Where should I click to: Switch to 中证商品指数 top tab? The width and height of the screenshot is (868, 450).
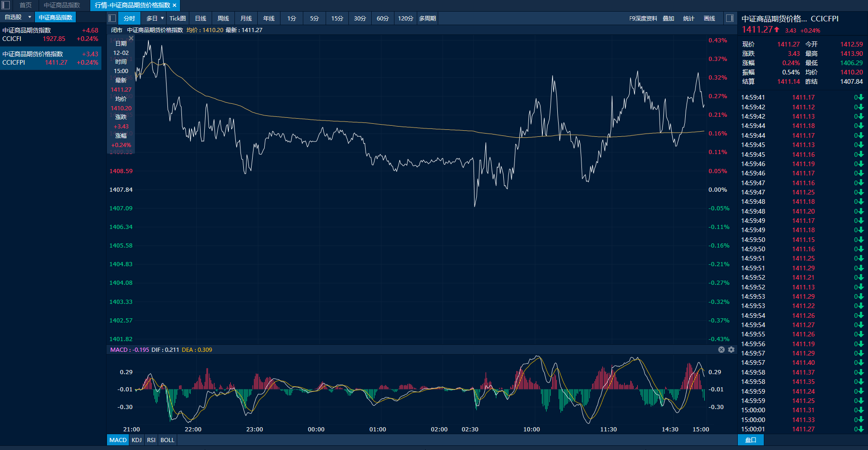tap(62, 5)
